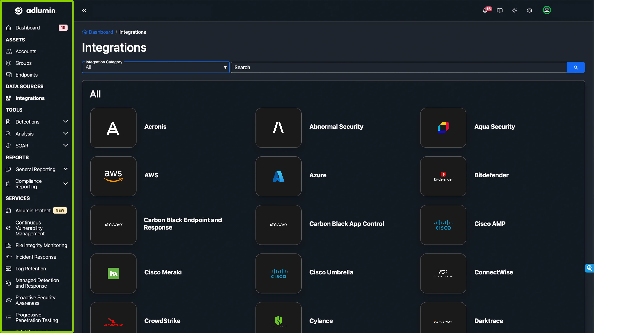Click the ConnectWise name label
The width and height of the screenshot is (644, 333).
click(493, 272)
